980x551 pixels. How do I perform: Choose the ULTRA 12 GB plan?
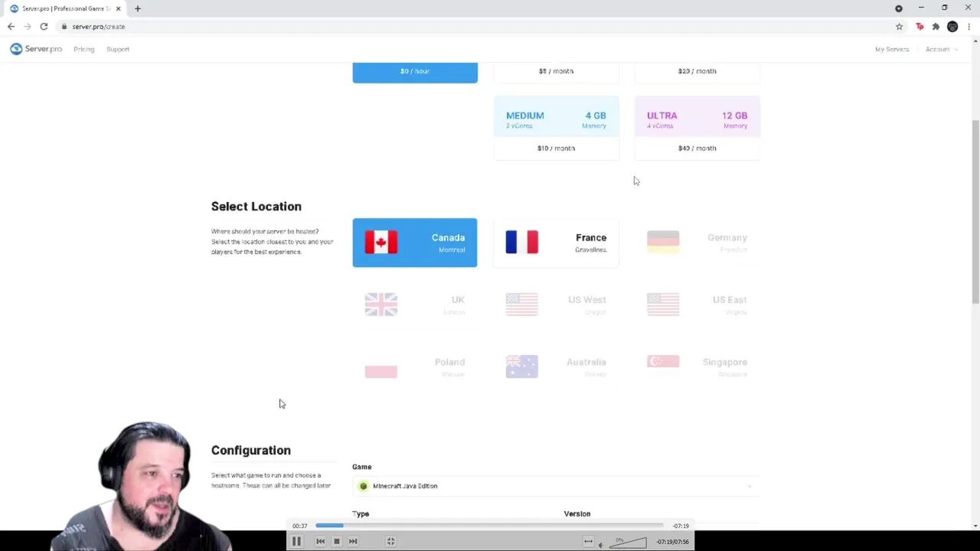point(697,128)
